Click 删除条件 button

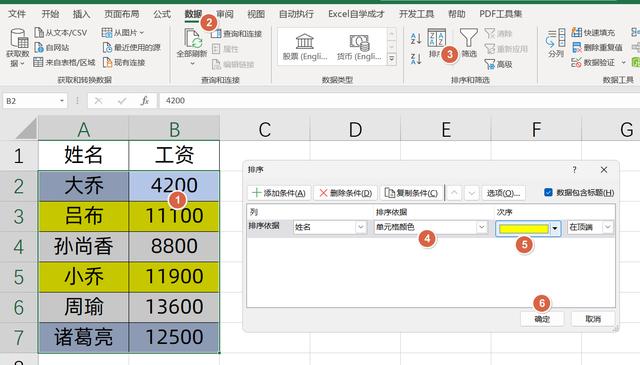(345, 193)
